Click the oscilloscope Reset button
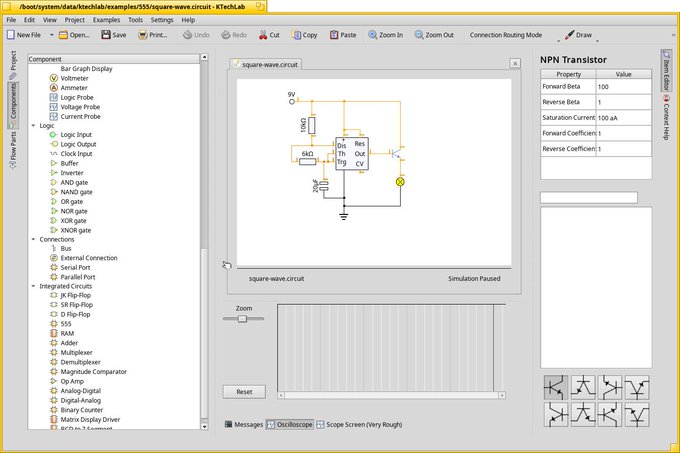The width and height of the screenshot is (680, 453). click(244, 392)
